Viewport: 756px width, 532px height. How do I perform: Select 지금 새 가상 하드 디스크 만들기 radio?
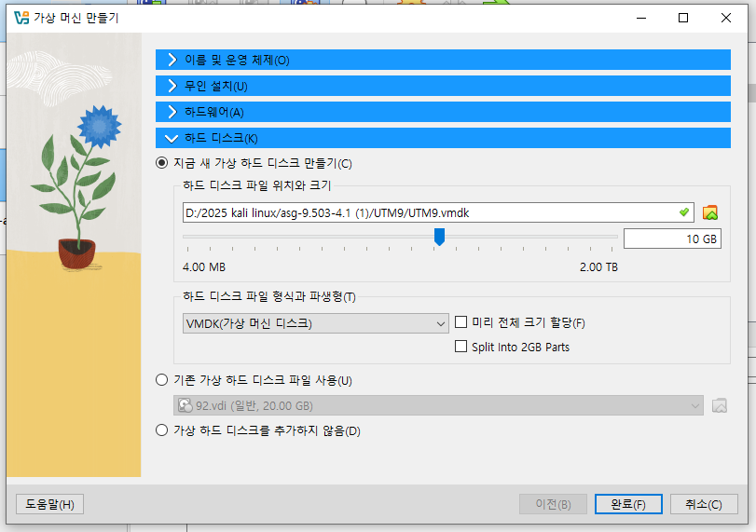[x=162, y=163]
